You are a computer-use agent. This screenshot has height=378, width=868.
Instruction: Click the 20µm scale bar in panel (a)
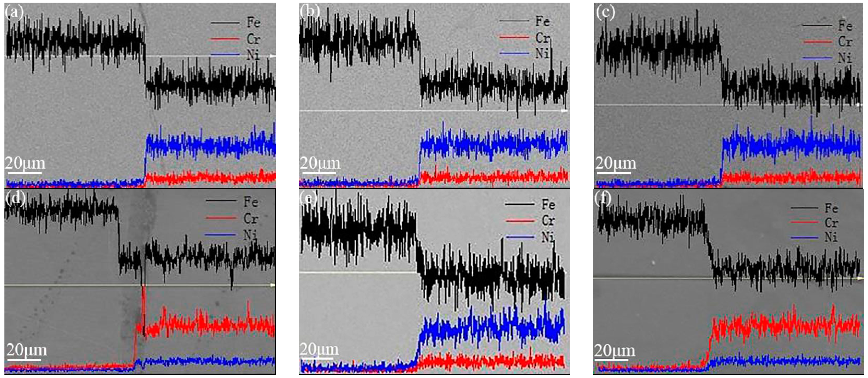25,173
